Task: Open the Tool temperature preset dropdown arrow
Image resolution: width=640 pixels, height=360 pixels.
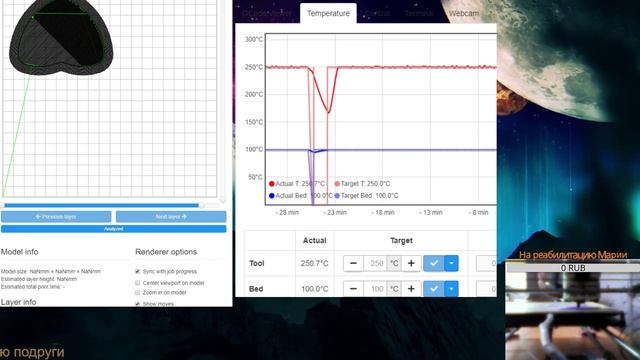Action: [x=451, y=263]
